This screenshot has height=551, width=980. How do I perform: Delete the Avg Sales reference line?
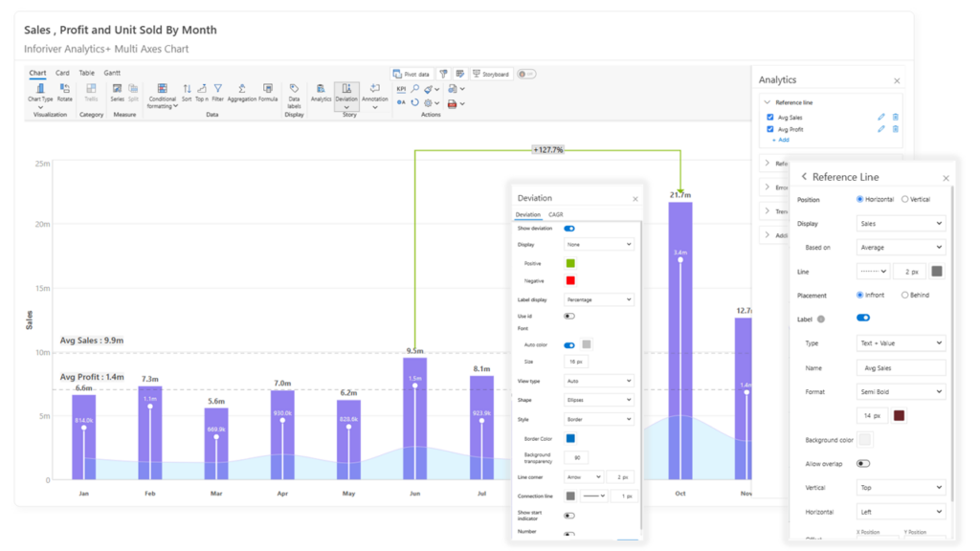(x=896, y=117)
